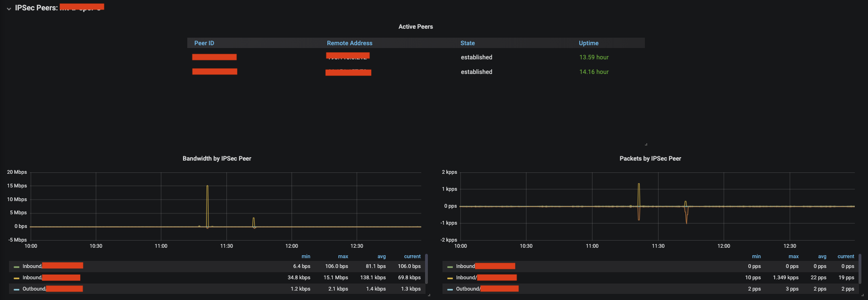This screenshot has height=300, width=868.
Task: Collapse the IPSec Peers row chevron
Action: click(x=8, y=8)
